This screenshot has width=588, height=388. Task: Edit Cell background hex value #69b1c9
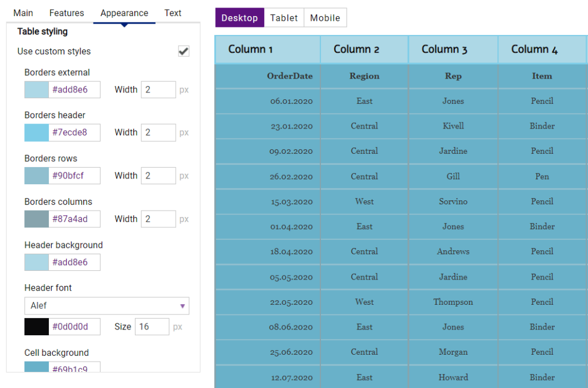point(74,367)
